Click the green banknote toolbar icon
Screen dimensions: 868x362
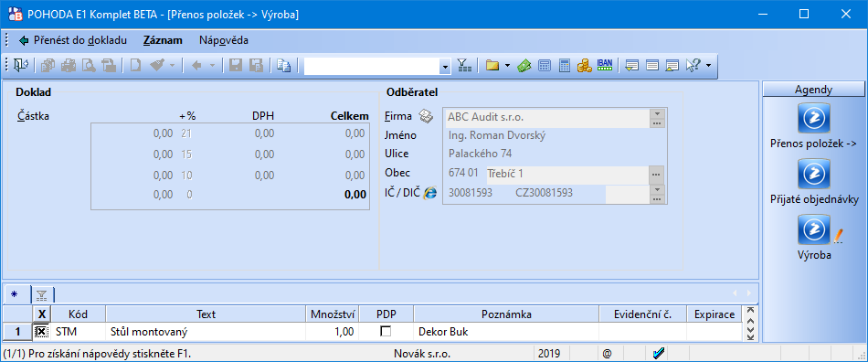click(x=524, y=65)
